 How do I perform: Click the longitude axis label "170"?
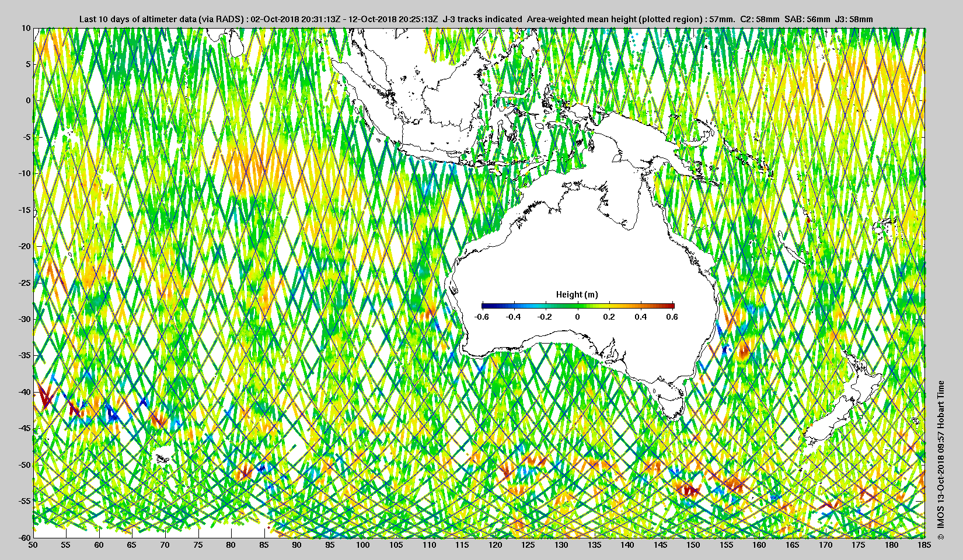(825, 545)
